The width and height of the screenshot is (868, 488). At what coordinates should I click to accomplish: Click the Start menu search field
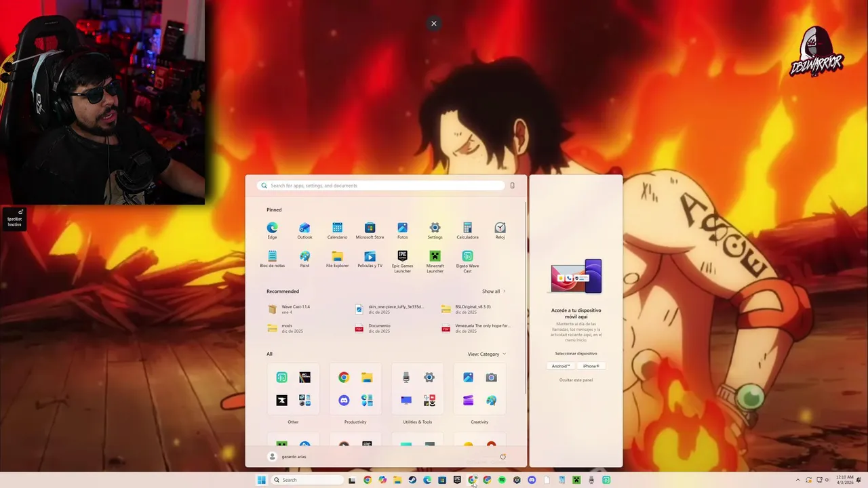click(382, 186)
